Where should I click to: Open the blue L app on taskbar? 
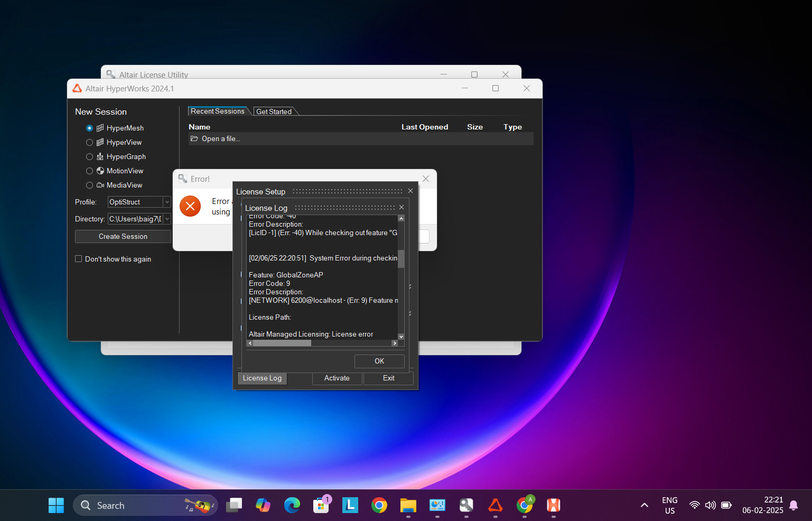pyautogui.click(x=350, y=505)
